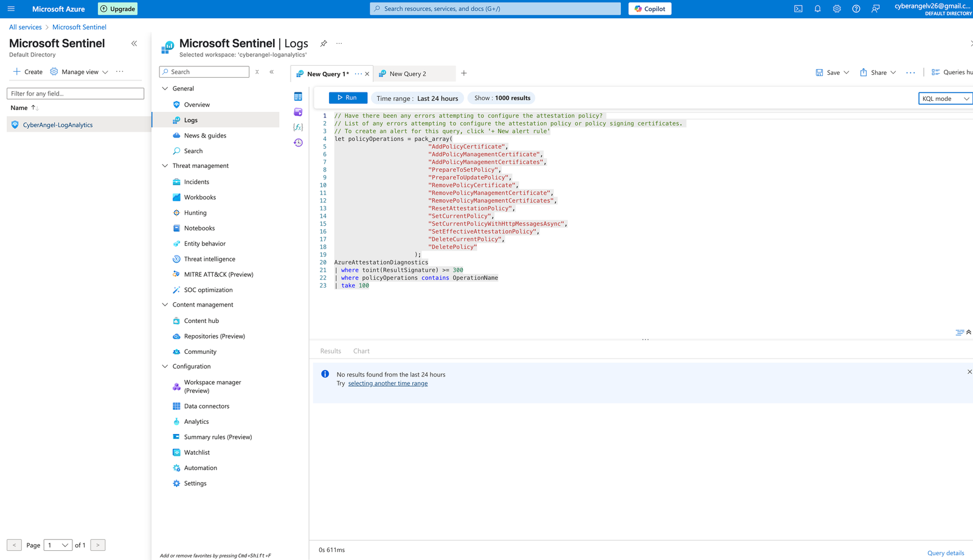This screenshot has height=560, width=973.
Task: Open the Hunting section in Sentinel
Action: click(195, 212)
